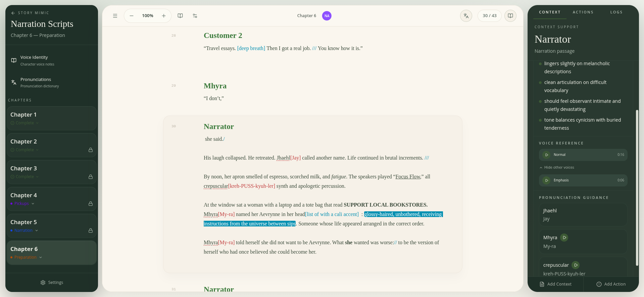The width and height of the screenshot is (644, 297).
Task: Open the reading view book icon beside zoom
Action: click(180, 16)
